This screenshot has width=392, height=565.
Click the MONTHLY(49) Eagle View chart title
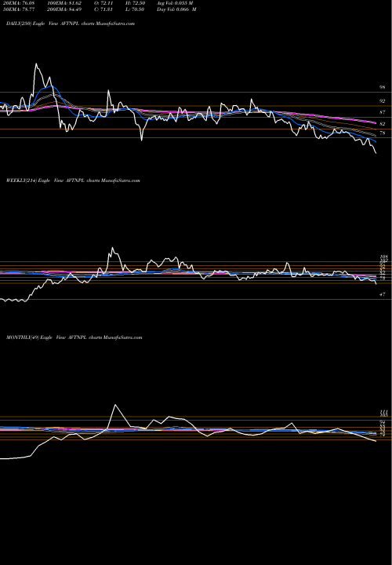click(74, 337)
